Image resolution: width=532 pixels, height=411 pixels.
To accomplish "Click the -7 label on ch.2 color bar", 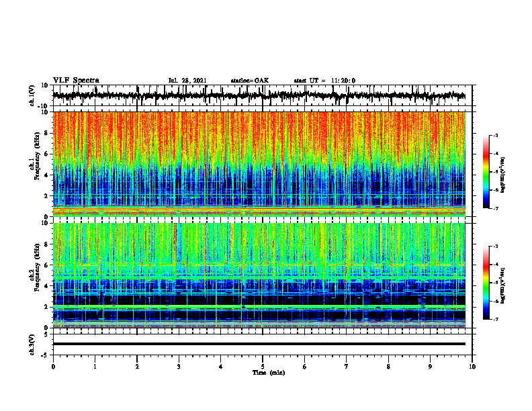I will pyautogui.click(x=496, y=319).
